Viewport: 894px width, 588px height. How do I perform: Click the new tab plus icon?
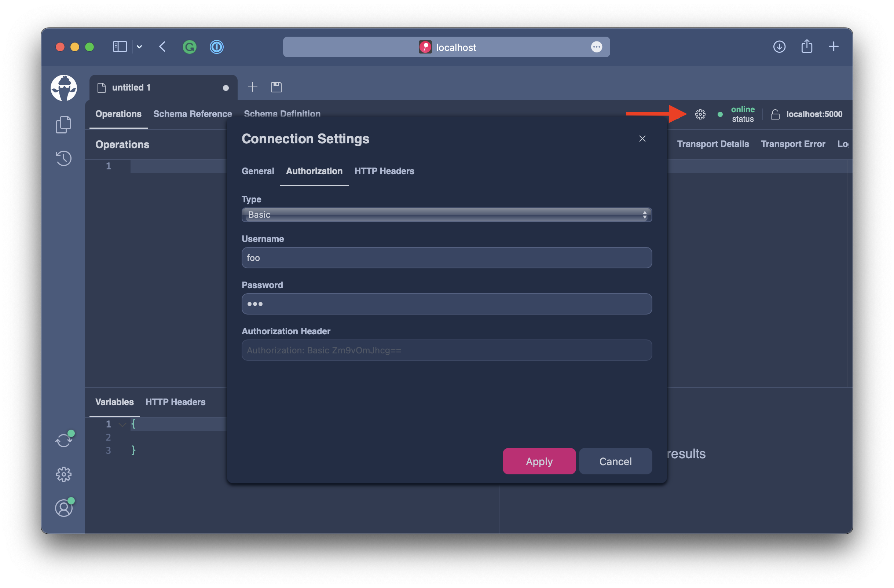coord(253,87)
